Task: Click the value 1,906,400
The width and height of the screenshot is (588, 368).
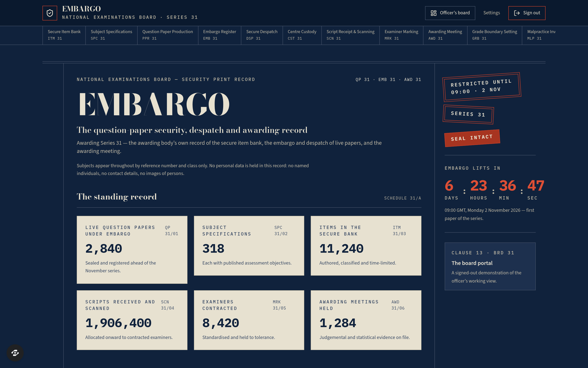Action: 118,323
